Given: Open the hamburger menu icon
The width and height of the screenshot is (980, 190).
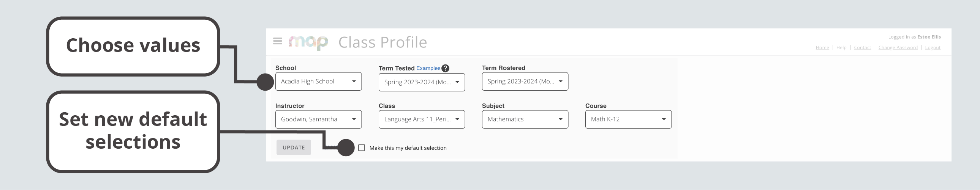Looking at the screenshot, I should point(278,41).
